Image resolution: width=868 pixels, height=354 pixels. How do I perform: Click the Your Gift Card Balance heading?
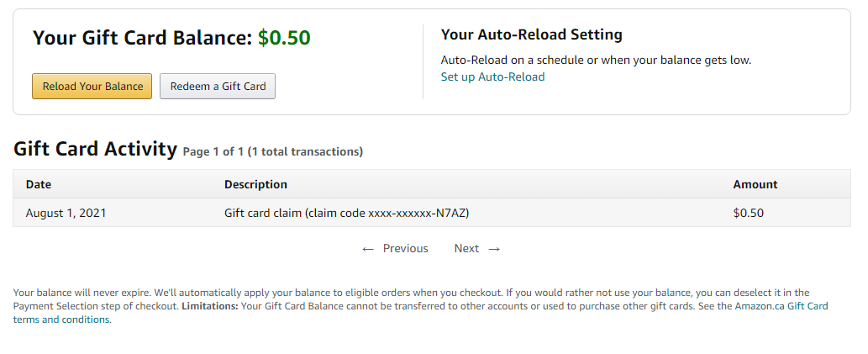tap(142, 38)
